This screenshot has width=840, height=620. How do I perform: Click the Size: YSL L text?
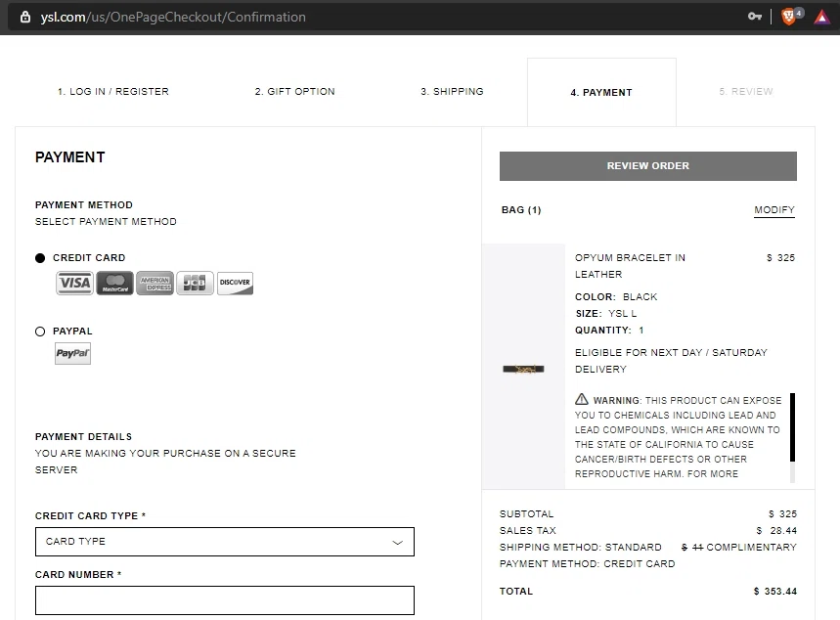tap(606, 314)
